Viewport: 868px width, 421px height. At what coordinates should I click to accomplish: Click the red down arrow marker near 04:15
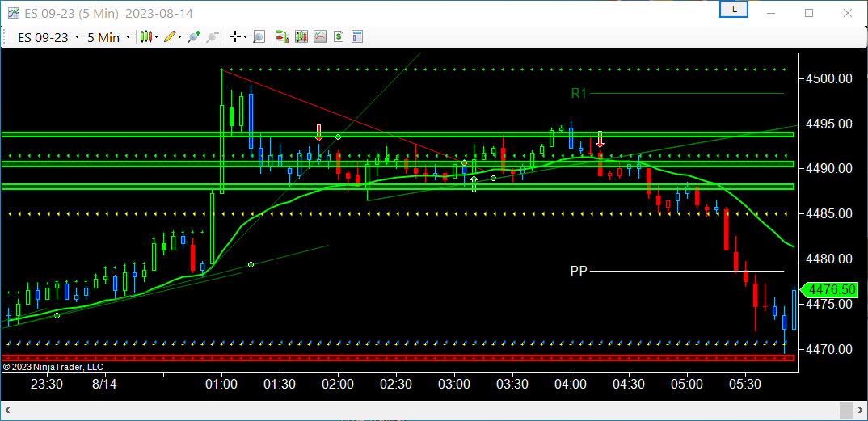tap(600, 140)
